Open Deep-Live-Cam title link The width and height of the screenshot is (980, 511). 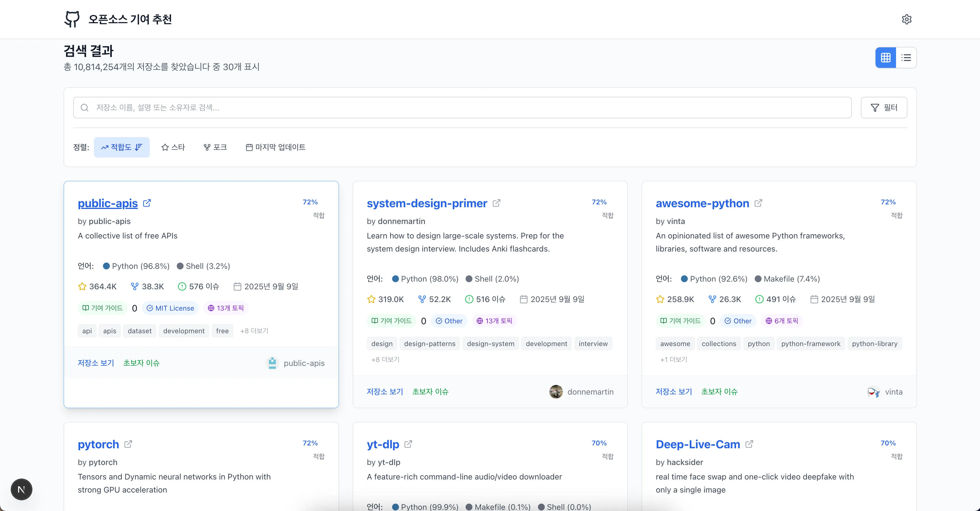click(698, 444)
